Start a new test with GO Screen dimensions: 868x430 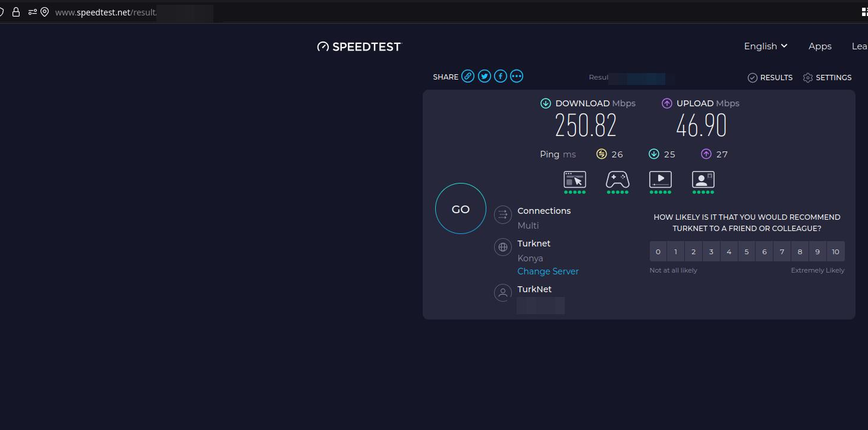[461, 209]
